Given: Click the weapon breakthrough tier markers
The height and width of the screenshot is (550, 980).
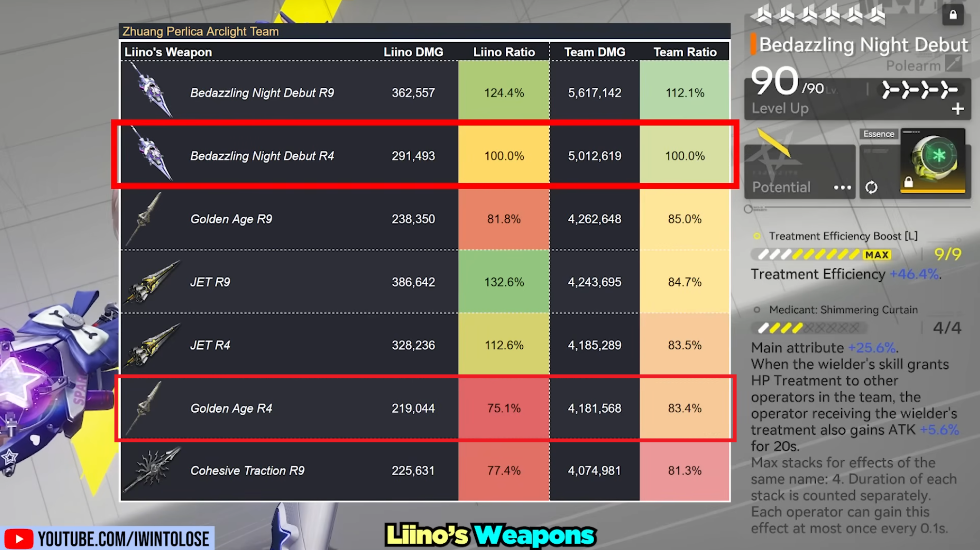Looking at the screenshot, I should [919, 90].
